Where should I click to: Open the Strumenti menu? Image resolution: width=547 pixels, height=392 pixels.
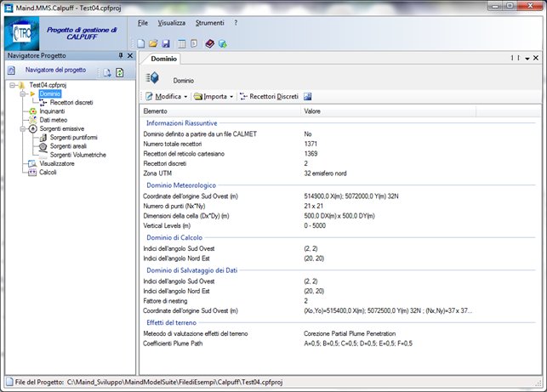coord(209,23)
